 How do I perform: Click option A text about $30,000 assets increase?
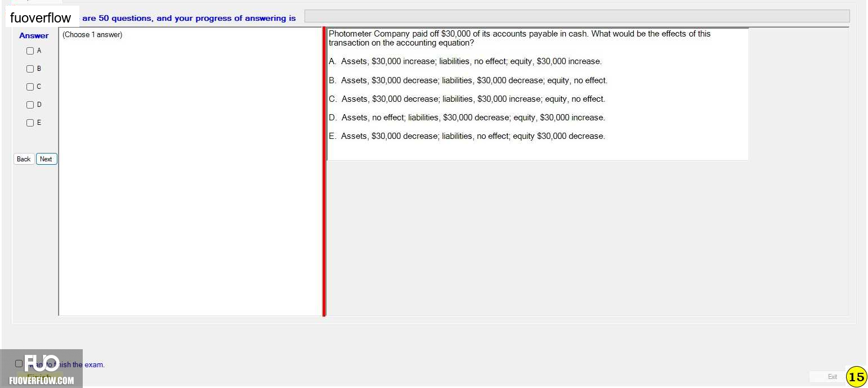[465, 61]
